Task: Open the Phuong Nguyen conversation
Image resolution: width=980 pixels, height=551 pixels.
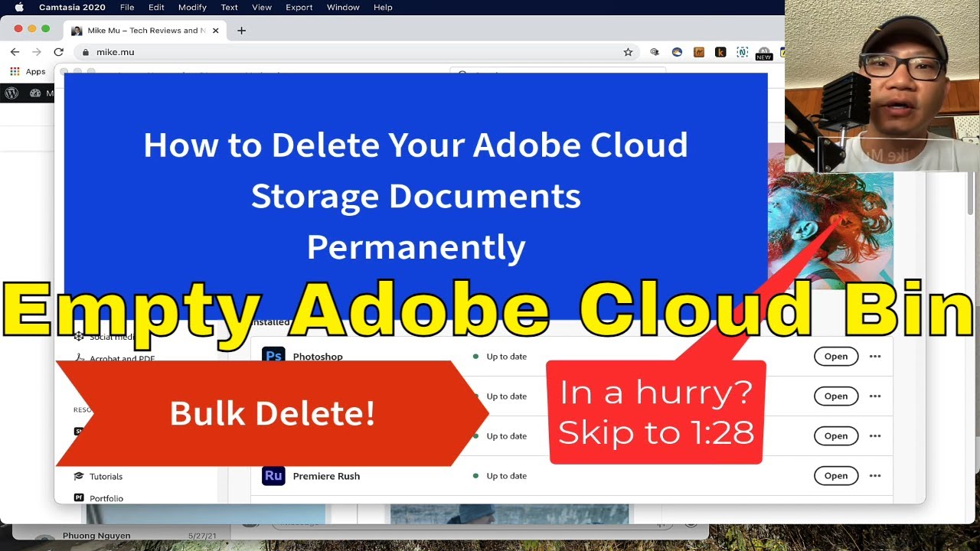Action: coord(122,536)
